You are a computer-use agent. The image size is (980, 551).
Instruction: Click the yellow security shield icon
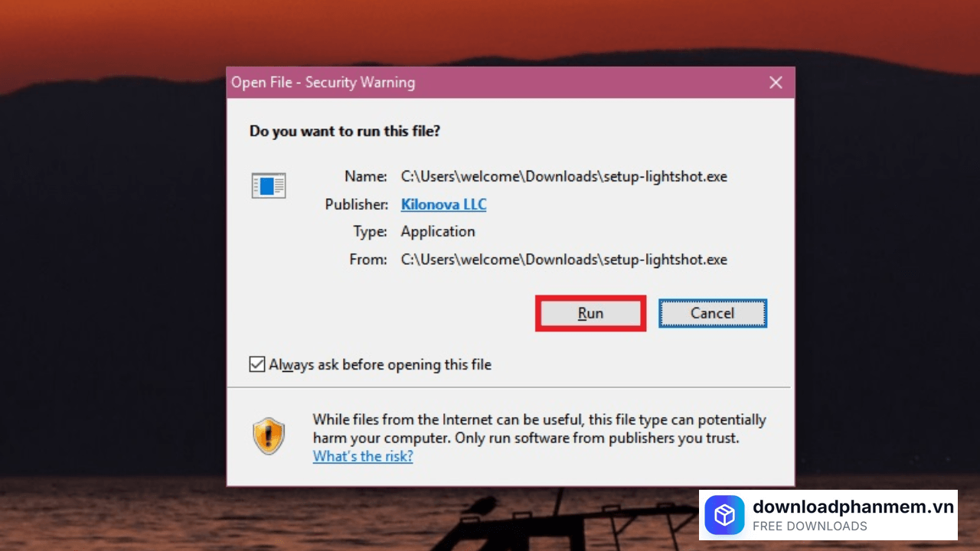point(269,435)
